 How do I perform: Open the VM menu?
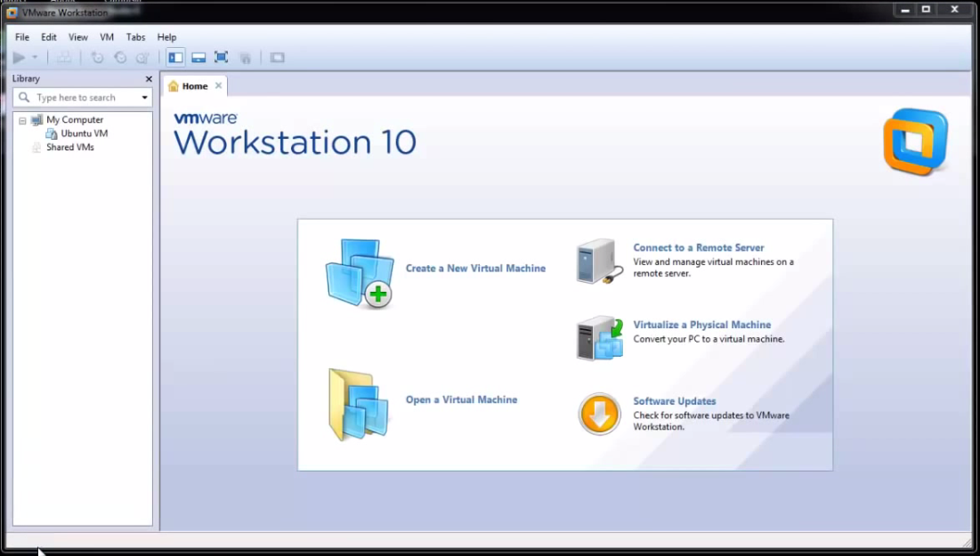(107, 36)
